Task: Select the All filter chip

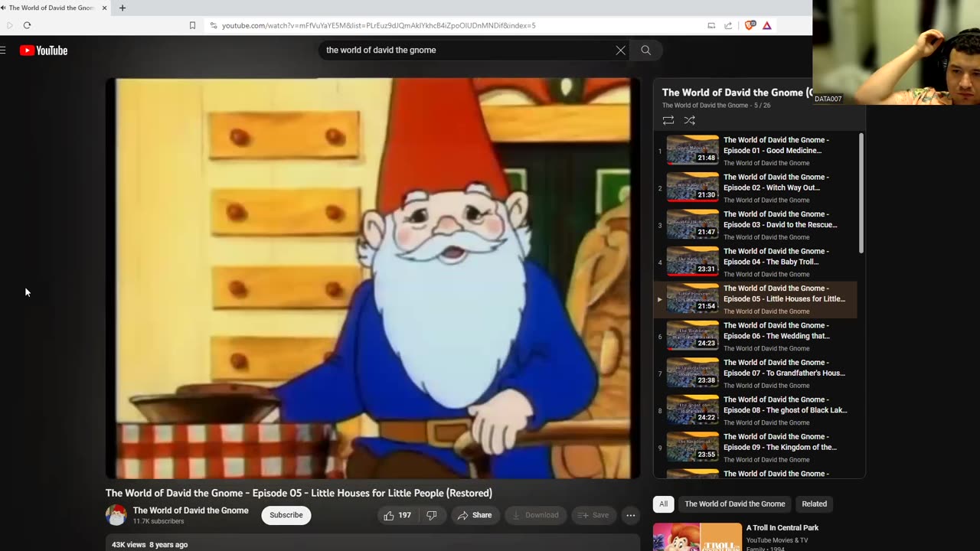Action: pyautogui.click(x=664, y=504)
